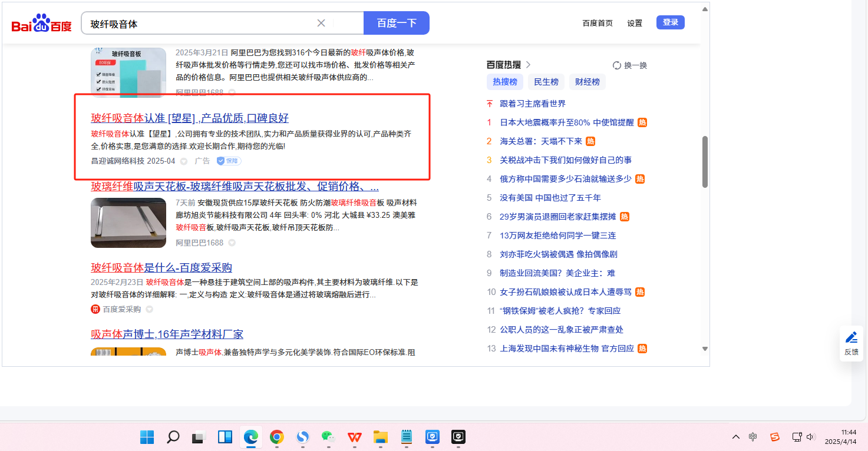Expand the 百度热搜 chevron arrow

click(528, 65)
